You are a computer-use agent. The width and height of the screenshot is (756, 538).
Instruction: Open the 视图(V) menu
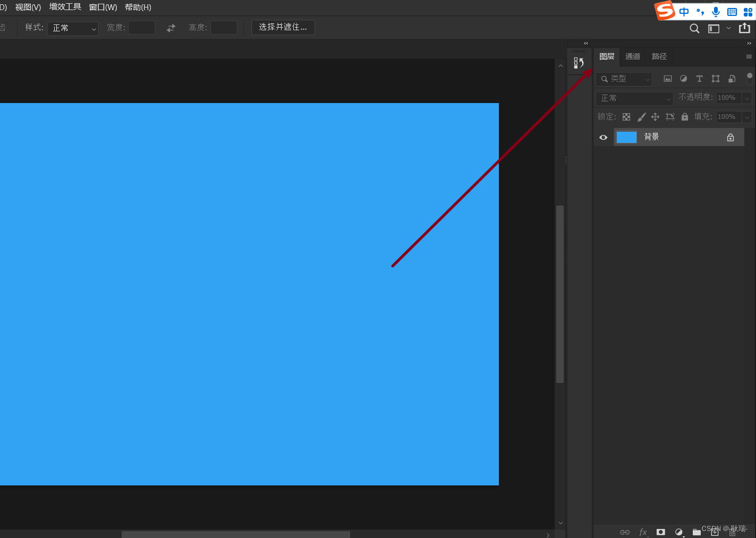(x=28, y=7)
